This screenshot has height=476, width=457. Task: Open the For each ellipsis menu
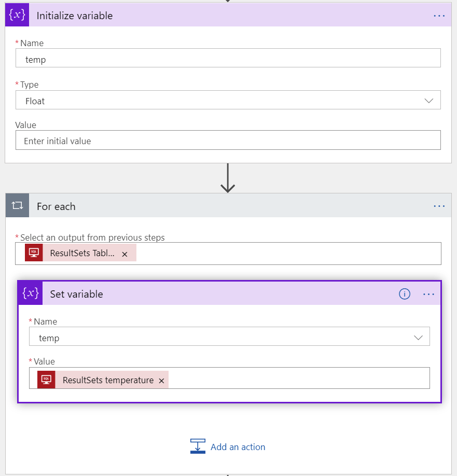click(x=439, y=206)
